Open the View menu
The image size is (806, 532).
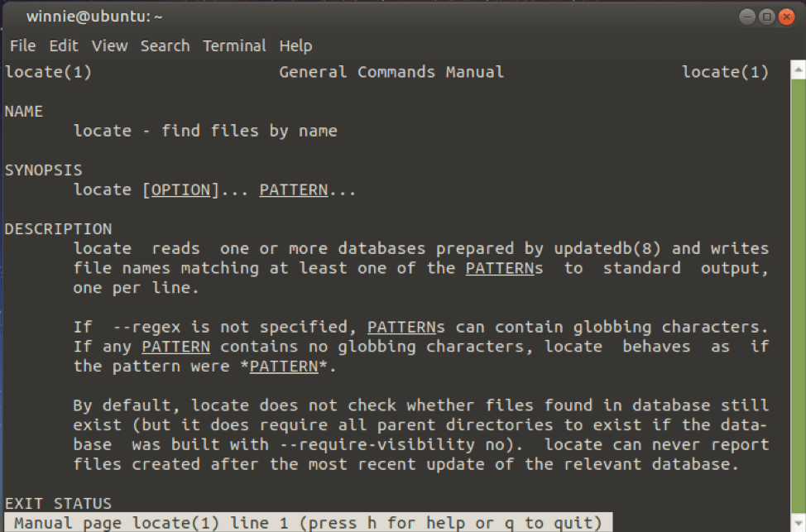109,46
